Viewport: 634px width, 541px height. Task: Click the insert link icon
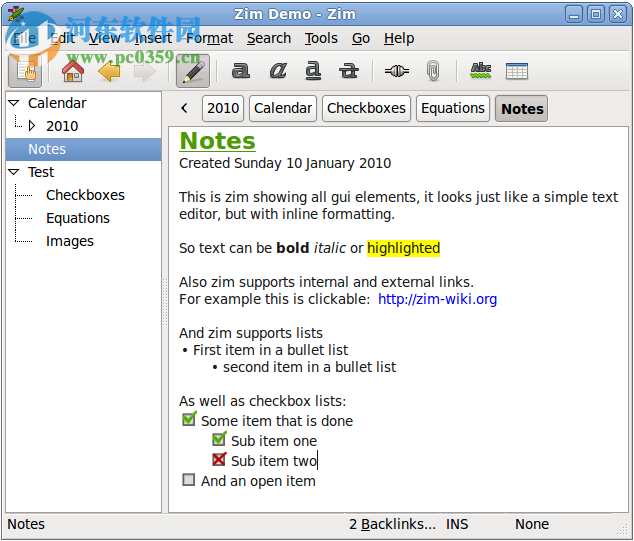tap(396, 71)
